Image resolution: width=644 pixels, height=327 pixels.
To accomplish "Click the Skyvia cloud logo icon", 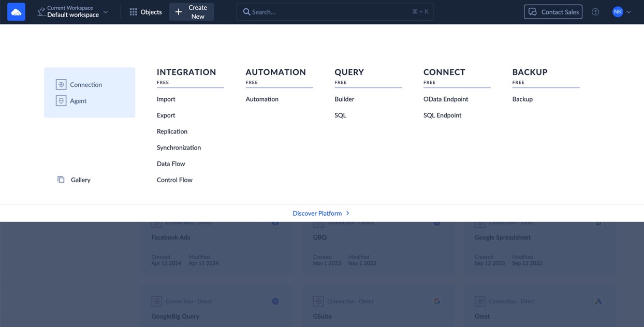I will [x=16, y=12].
